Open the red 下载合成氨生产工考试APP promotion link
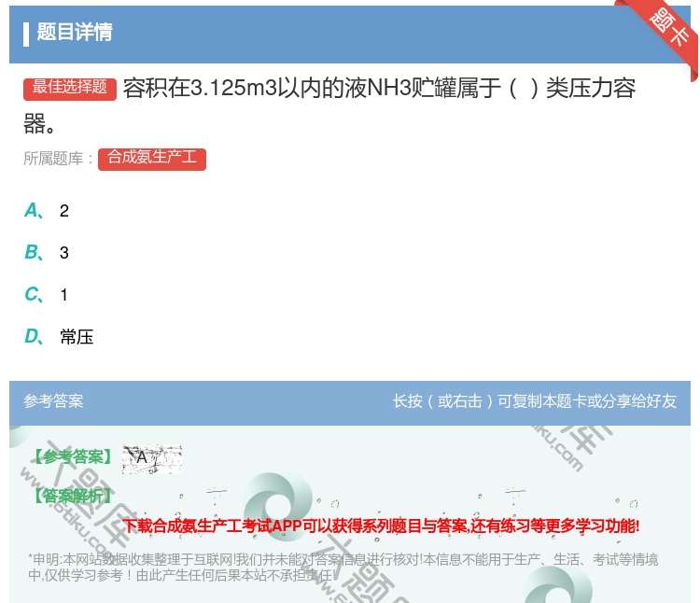 tap(381, 526)
